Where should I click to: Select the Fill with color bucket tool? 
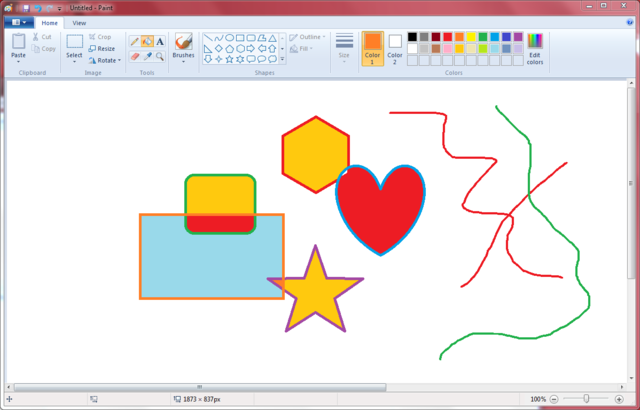pyautogui.click(x=147, y=42)
